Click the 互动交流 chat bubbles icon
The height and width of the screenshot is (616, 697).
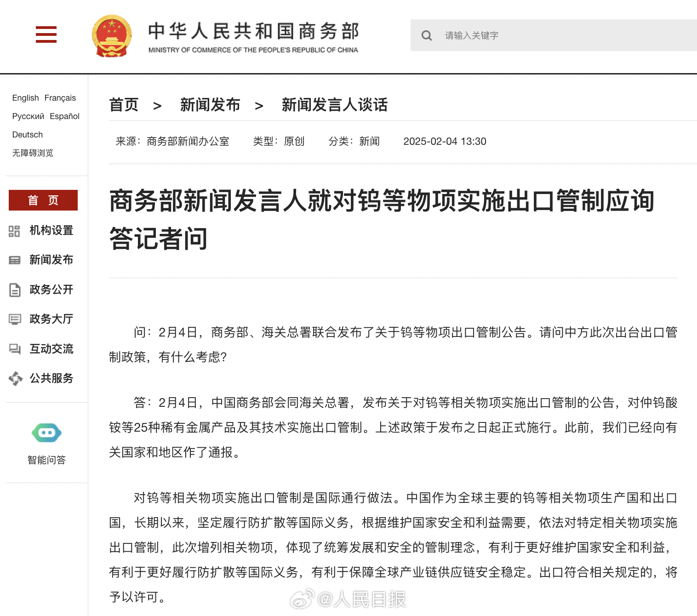[x=15, y=349]
